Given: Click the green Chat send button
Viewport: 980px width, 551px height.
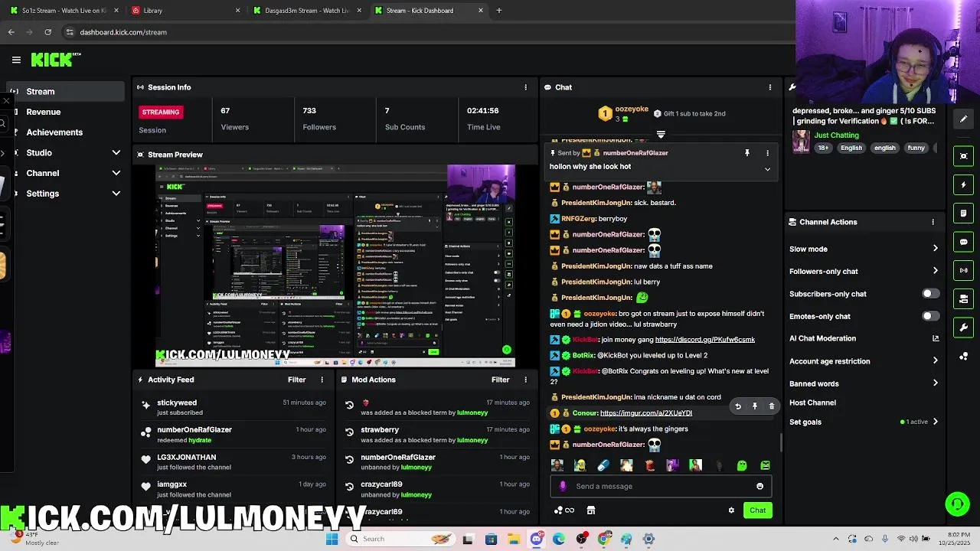Looking at the screenshot, I should coord(757,510).
